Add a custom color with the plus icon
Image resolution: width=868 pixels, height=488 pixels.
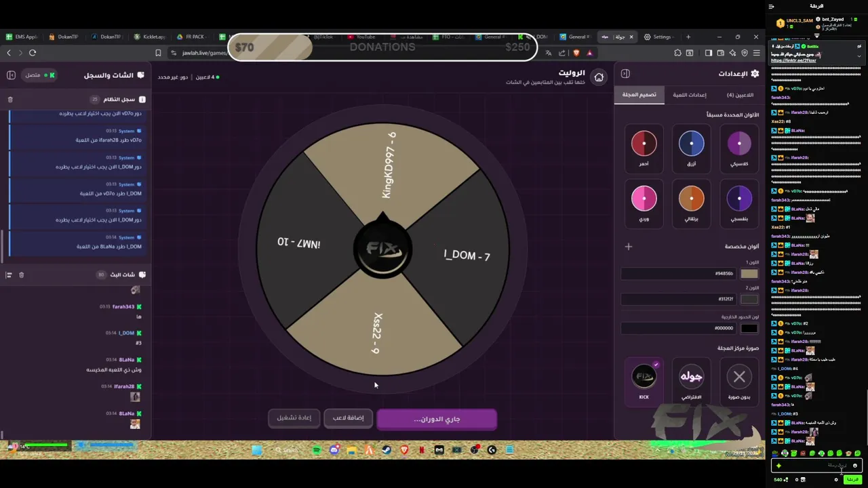click(629, 247)
